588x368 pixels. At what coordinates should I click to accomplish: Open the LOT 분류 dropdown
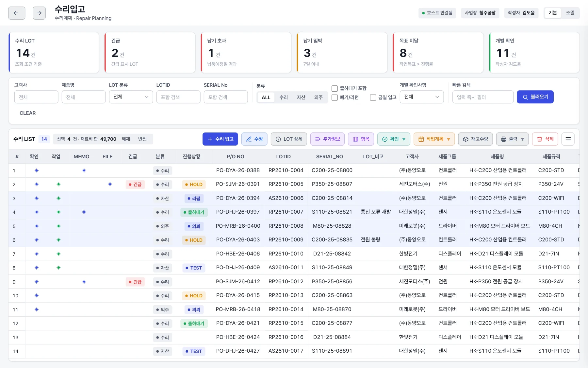tap(131, 97)
